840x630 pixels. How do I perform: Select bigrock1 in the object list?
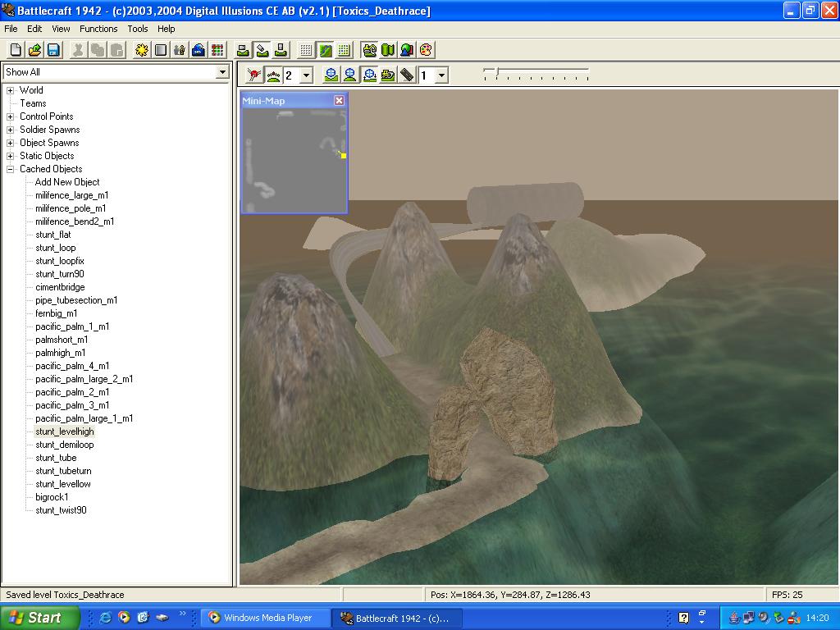pyautogui.click(x=52, y=497)
